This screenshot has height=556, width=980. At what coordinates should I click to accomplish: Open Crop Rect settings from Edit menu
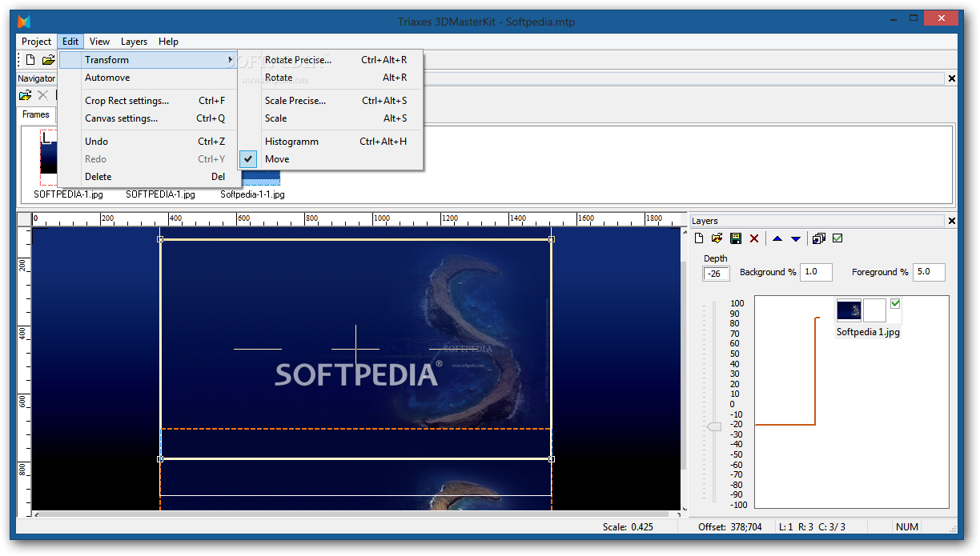click(x=149, y=101)
